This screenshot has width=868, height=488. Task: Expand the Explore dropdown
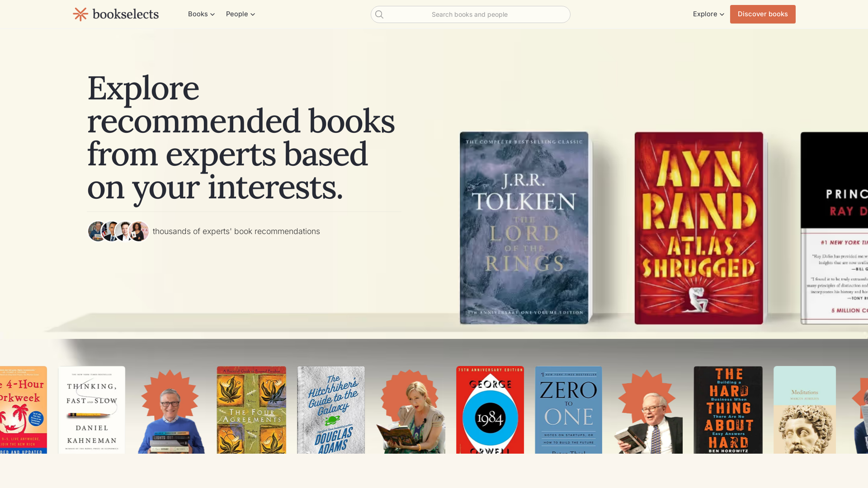click(708, 14)
